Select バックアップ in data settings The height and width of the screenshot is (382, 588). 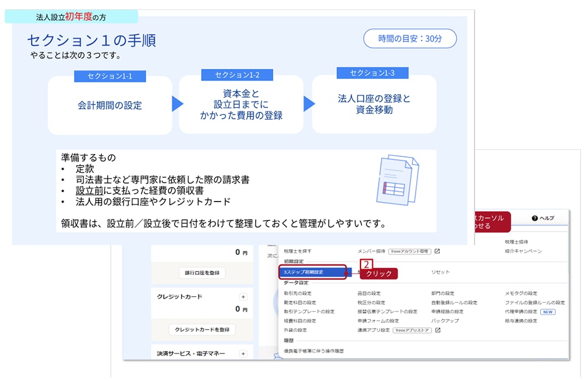(x=445, y=321)
